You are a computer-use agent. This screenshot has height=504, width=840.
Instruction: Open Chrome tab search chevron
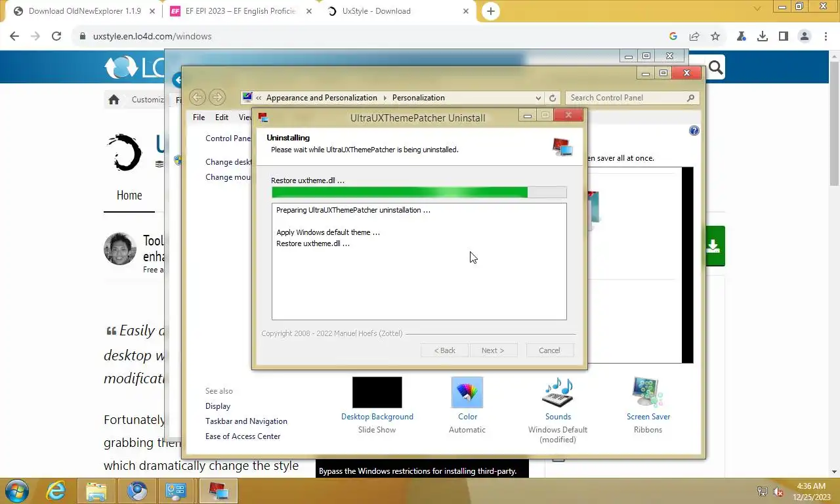click(x=757, y=9)
